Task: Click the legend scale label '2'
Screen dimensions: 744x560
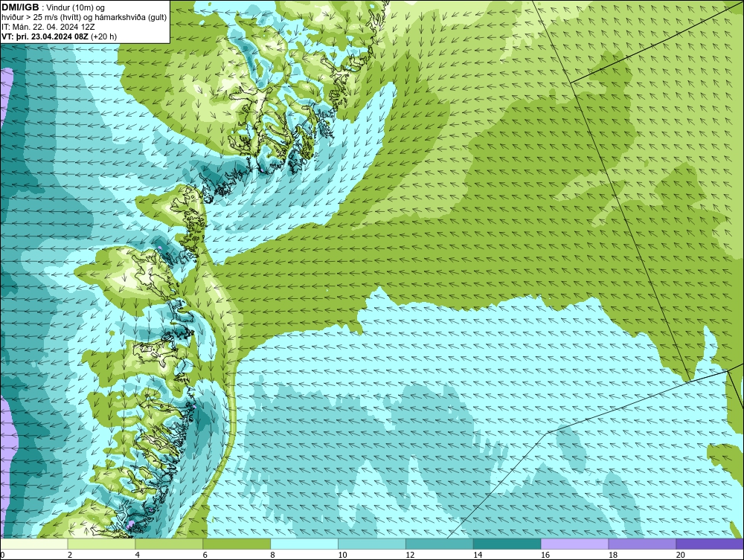Action: click(x=70, y=555)
